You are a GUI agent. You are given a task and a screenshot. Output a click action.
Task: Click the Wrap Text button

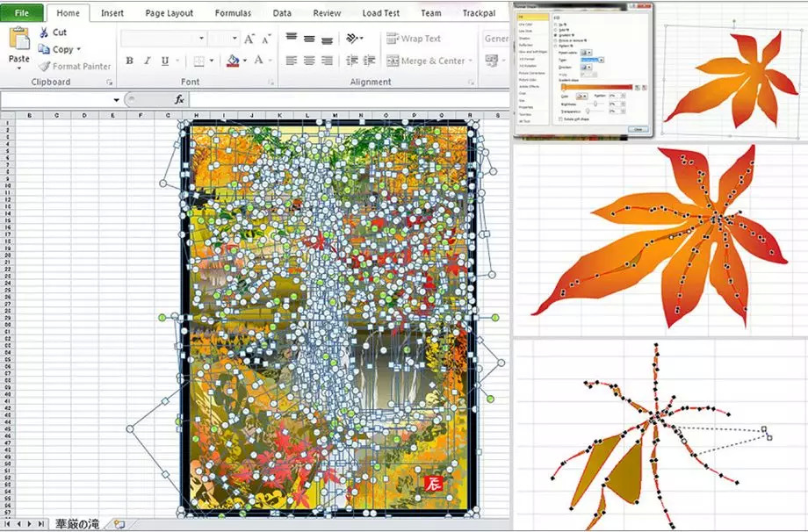[x=414, y=39]
